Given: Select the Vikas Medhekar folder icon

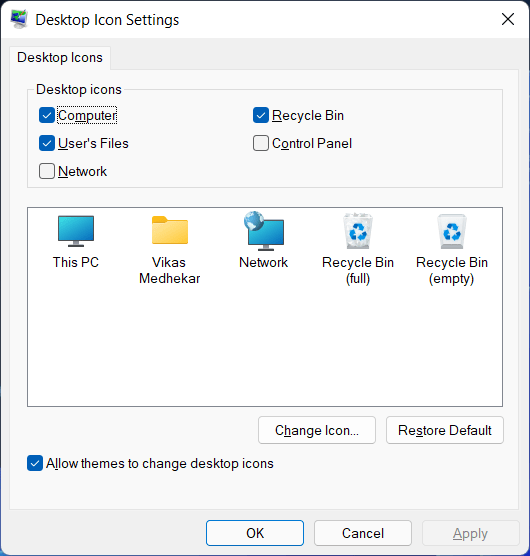Looking at the screenshot, I should point(170,230).
